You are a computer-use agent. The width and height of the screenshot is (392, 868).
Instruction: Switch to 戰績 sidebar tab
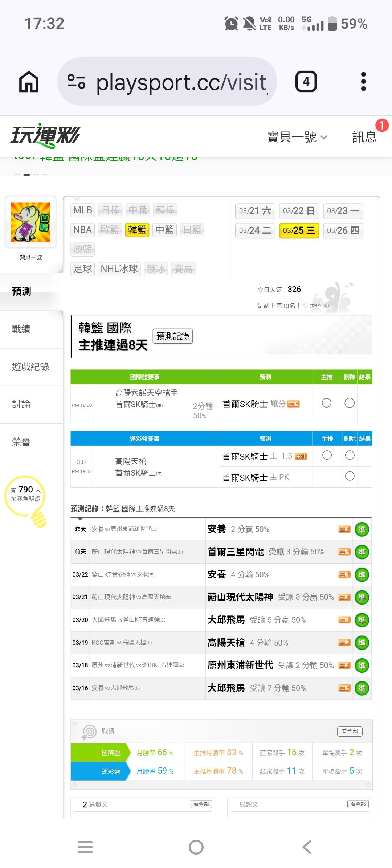[31, 329]
